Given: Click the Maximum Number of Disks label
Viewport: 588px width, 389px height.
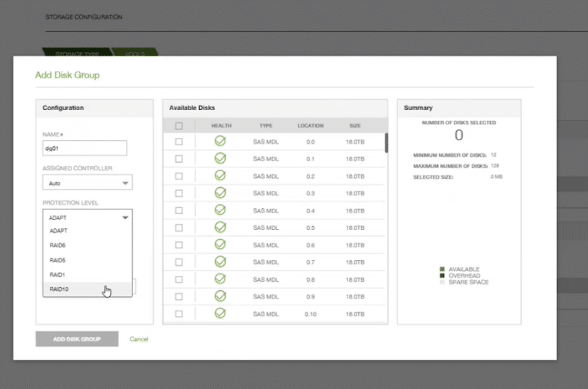Looking at the screenshot, I should coord(450,166).
